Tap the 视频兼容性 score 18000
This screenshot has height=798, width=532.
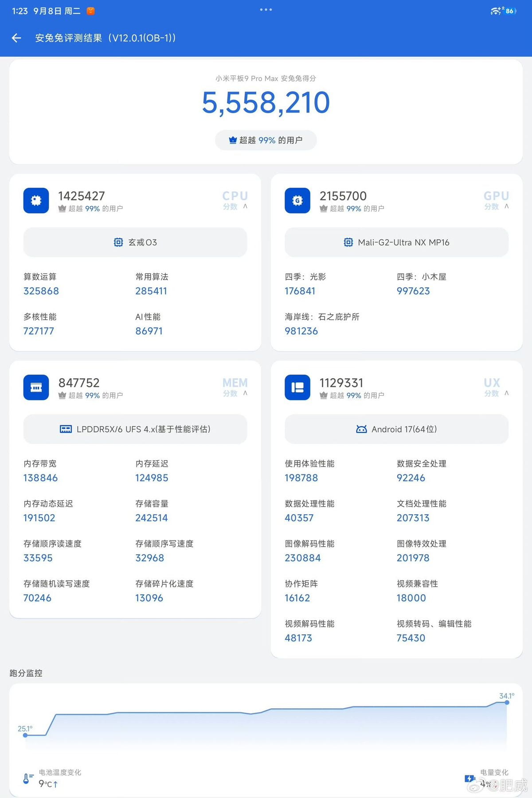[x=411, y=598]
